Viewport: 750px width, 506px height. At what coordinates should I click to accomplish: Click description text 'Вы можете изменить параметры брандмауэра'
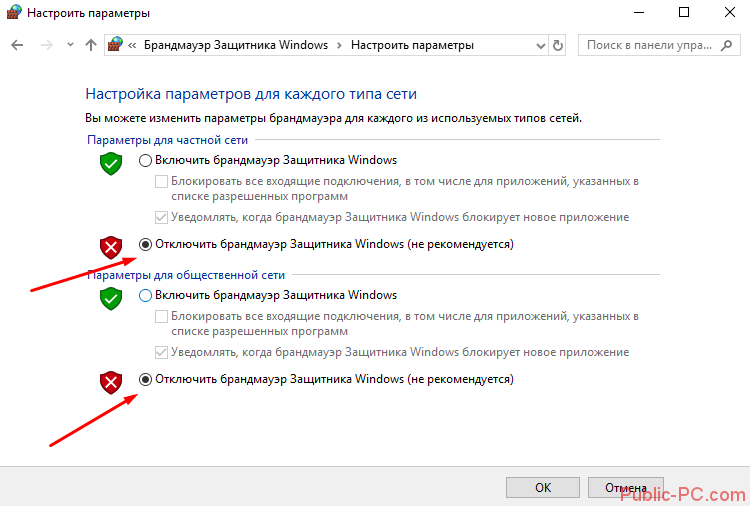coord(214,118)
